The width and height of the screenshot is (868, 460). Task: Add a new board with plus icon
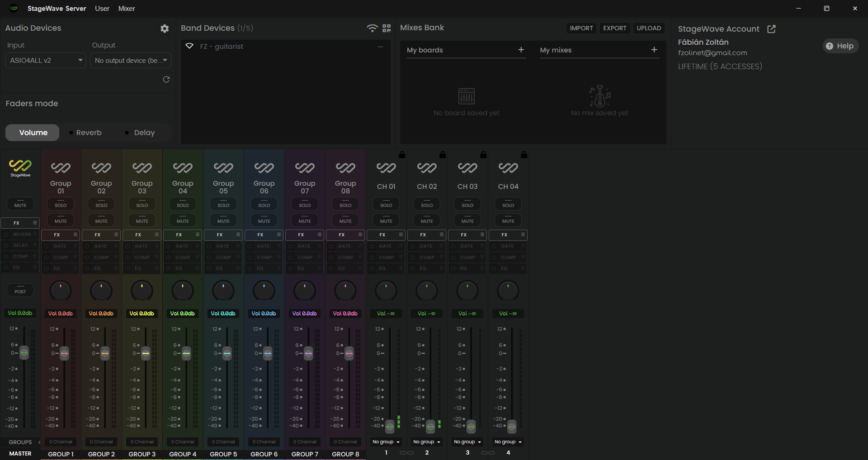pos(521,50)
